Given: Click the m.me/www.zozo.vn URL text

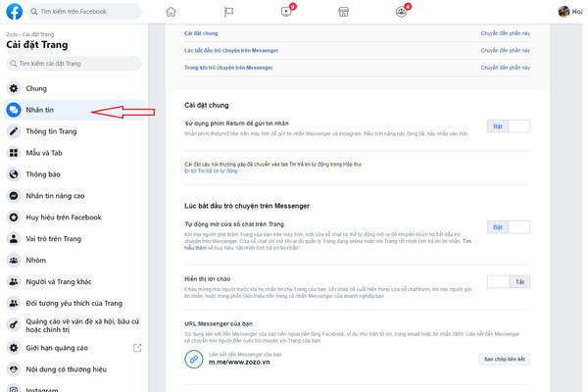Looking at the screenshot, I should click(x=239, y=363).
